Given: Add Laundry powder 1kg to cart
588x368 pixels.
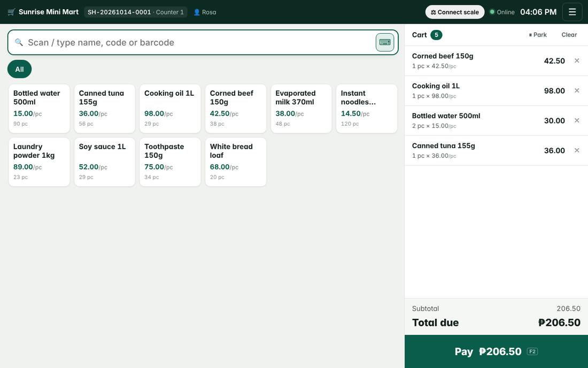Looking at the screenshot, I should click(39, 162).
